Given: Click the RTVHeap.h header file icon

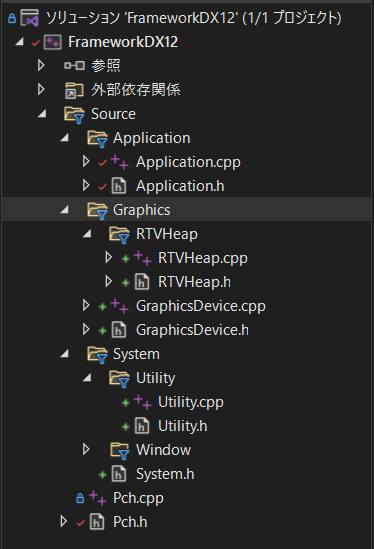Looking at the screenshot, I should [142, 282].
